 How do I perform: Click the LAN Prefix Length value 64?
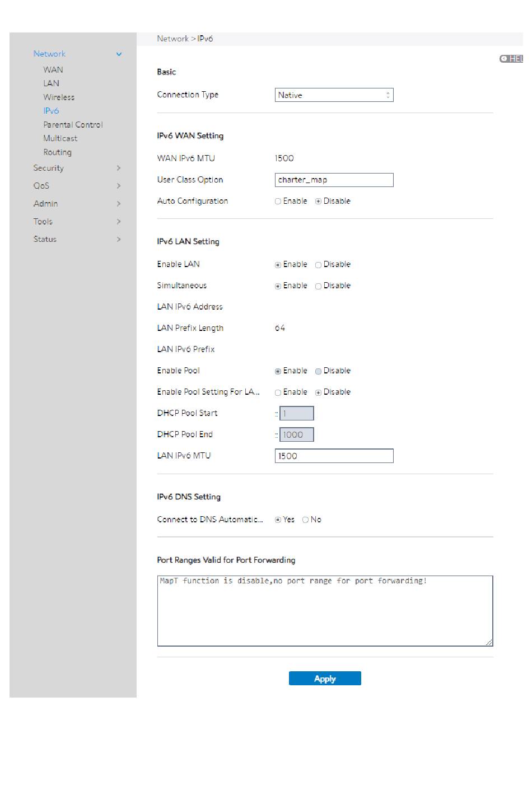pos(280,328)
